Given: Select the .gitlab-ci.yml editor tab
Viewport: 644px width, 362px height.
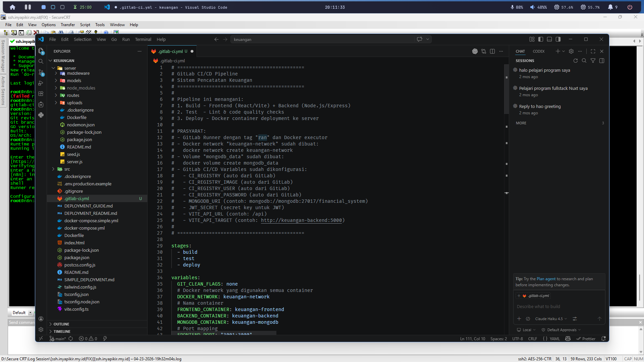Looking at the screenshot, I should point(172,51).
